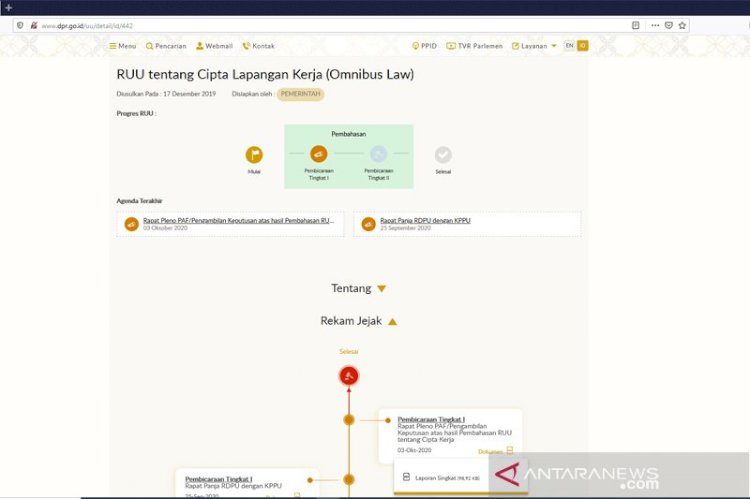Screen dimensions: 750x499
Task: Open the hamburger Menu in navigation bar
Action: pos(122,46)
